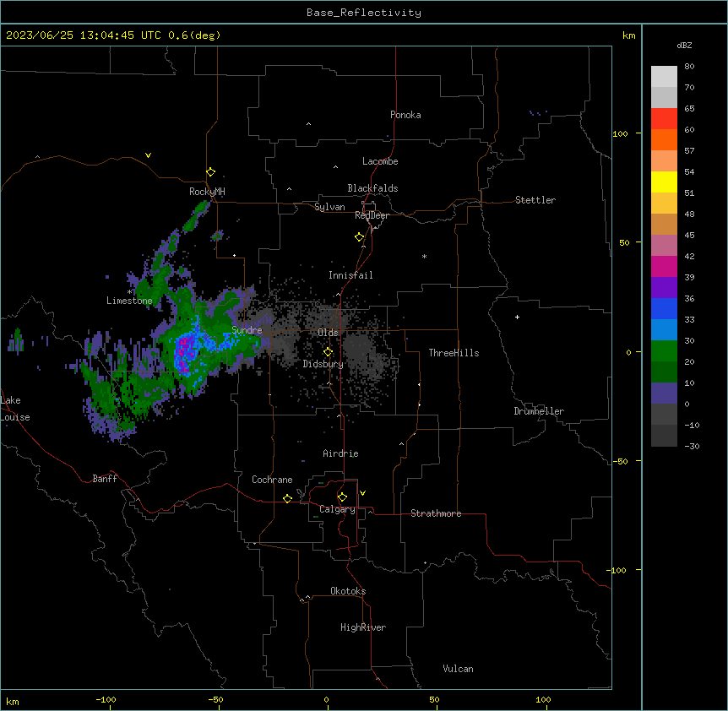The width and height of the screenshot is (728, 711).
Task: Select the yellow 51-54 dBZ legend swatch
Action: (x=664, y=182)
